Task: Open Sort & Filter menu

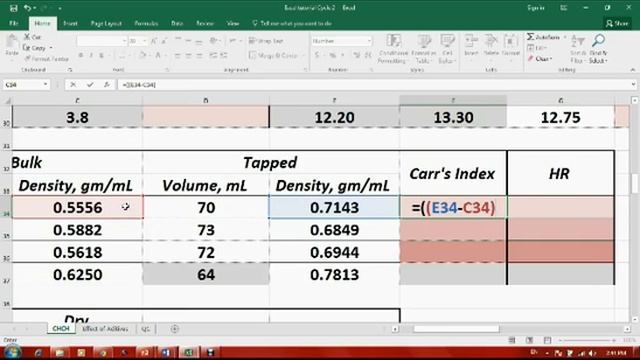Action: 578,49
